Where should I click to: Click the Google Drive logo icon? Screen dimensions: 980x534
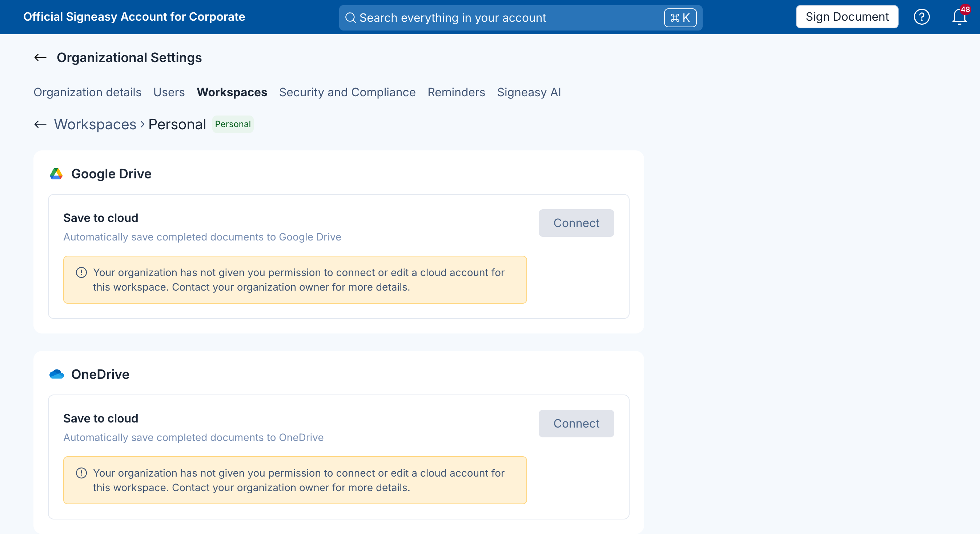click(56, 174)
